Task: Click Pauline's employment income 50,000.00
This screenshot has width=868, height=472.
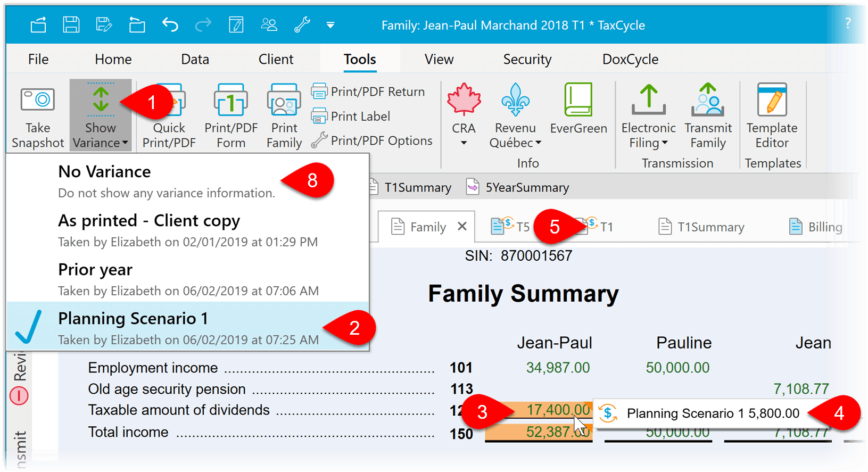Action: pos(677,367)
